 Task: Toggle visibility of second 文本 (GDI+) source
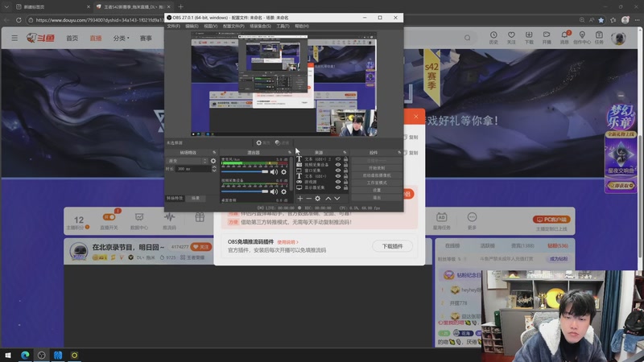(x=338, y=176)
